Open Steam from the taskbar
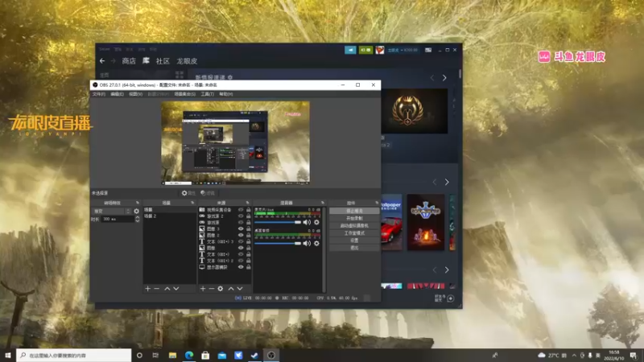The height and width of the screenshot is (362, 644). pos(254,356)
